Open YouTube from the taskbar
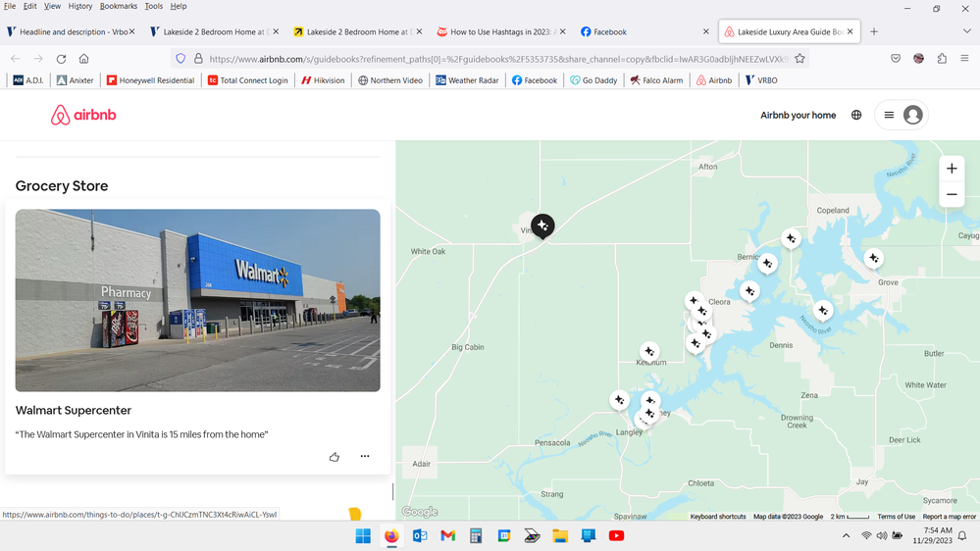This screenshot has height=551, width=980. point(616,536)
